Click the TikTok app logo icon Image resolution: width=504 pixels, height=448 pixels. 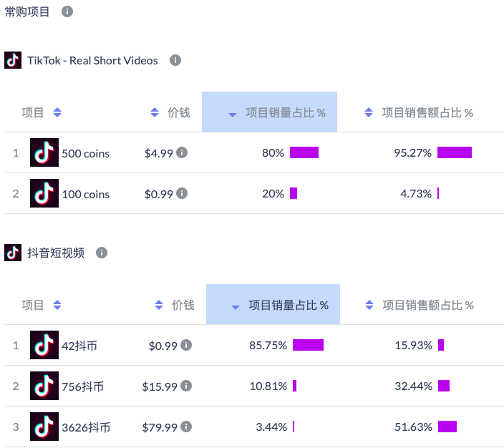(13, 60)
